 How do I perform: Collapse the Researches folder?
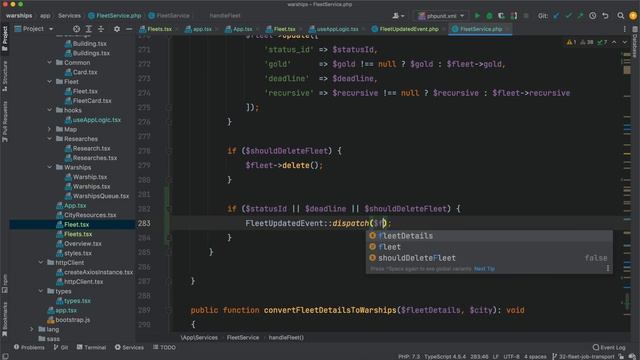49,139
